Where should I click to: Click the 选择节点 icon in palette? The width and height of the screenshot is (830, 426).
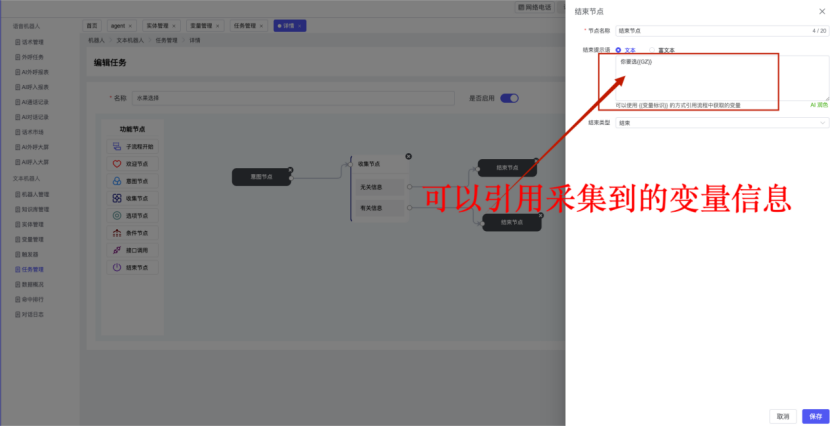coord(117,215)
